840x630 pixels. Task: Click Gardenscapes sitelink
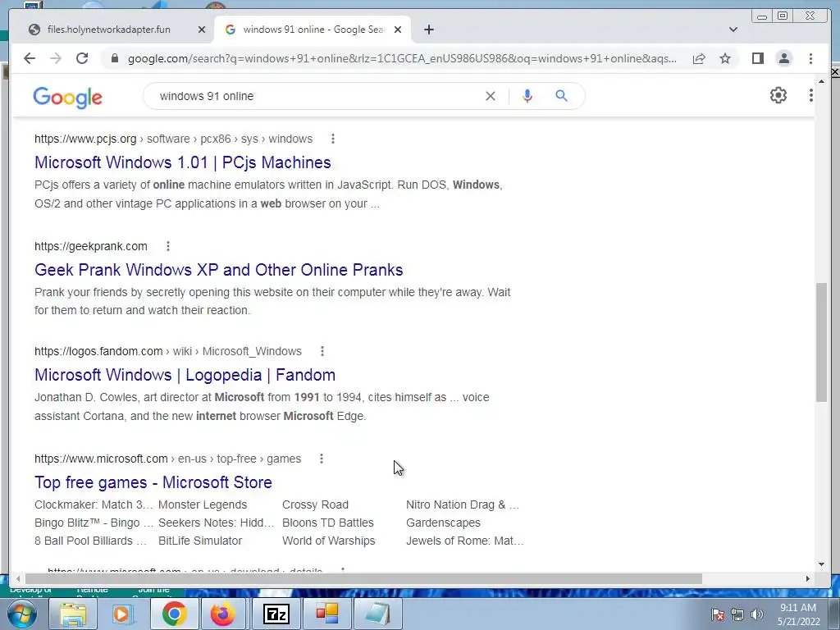click(443, 523)
